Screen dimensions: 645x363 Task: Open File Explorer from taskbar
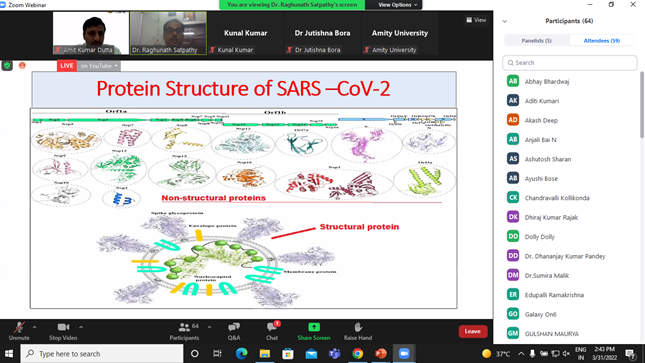point(264,354)
